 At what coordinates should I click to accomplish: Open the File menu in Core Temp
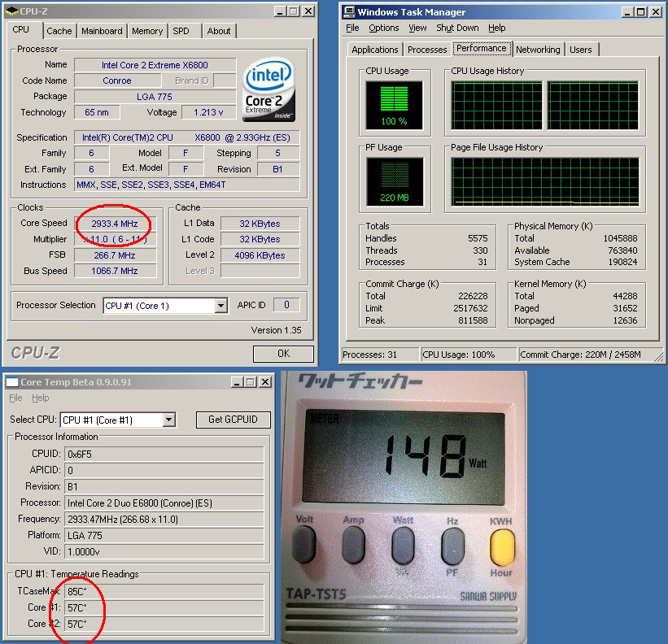[15, 398]
